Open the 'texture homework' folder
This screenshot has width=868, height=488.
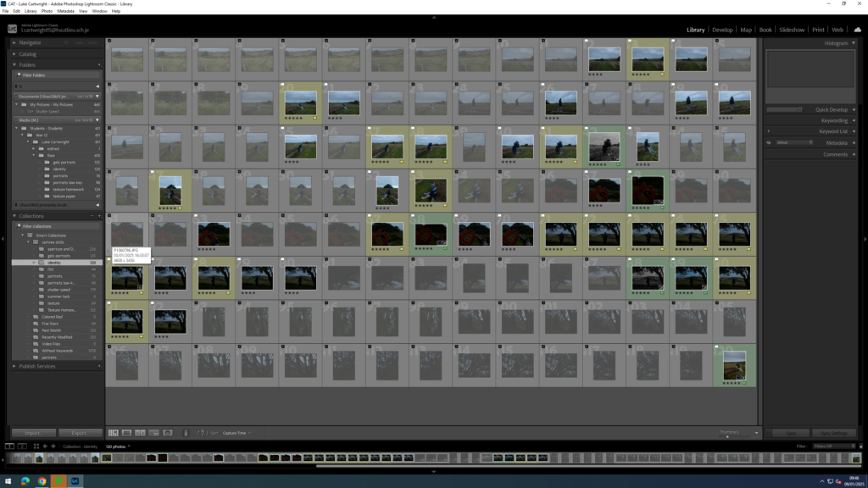pos(68,189)
